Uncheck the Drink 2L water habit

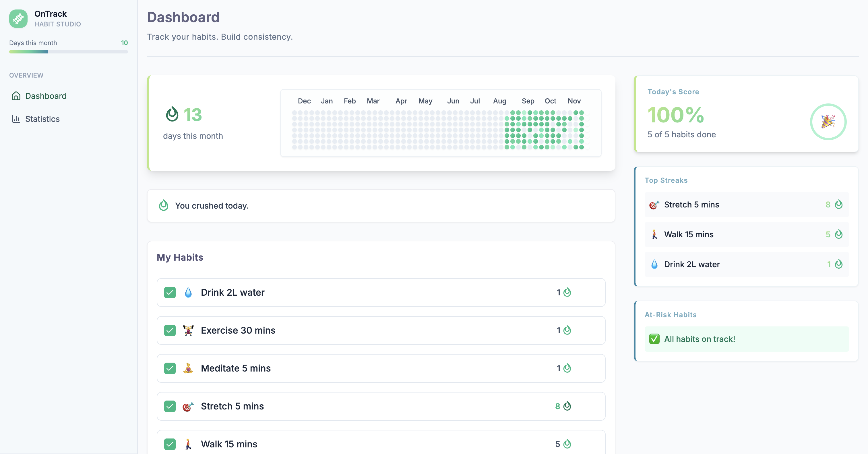[170, 293]
